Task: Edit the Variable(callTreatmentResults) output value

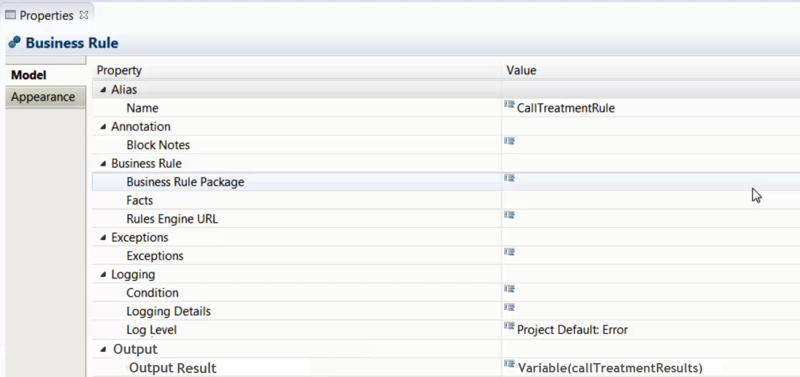Action: 610,368
